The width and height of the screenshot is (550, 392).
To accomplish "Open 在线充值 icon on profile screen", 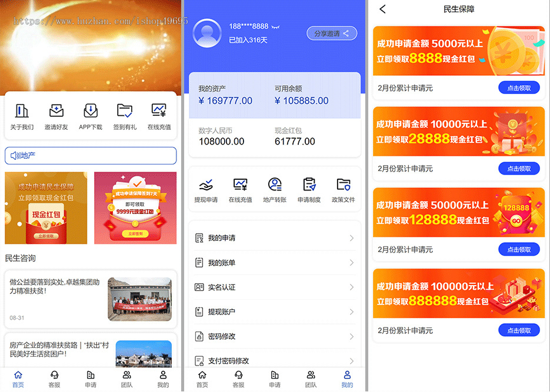I will pyautogui.click(x=240, y=185).
